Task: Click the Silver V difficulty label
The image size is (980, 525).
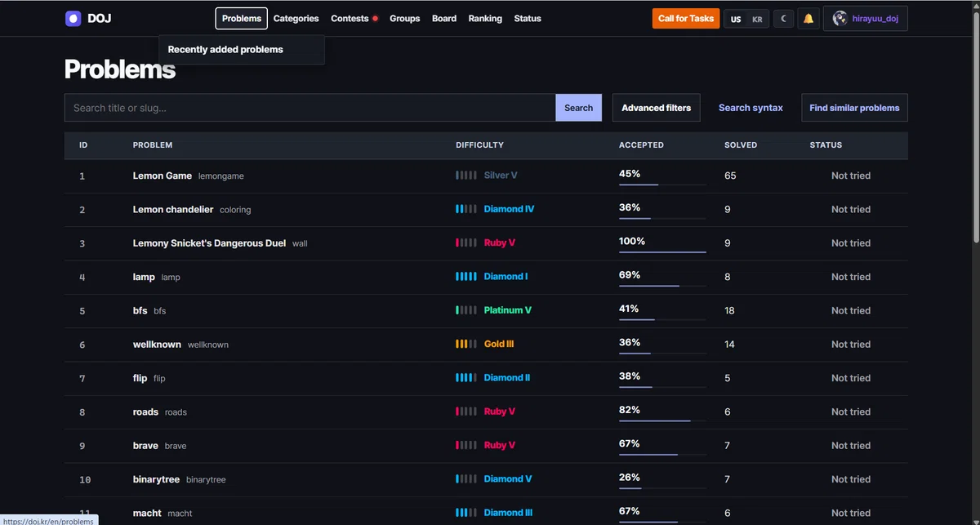Action: (501, 176)
